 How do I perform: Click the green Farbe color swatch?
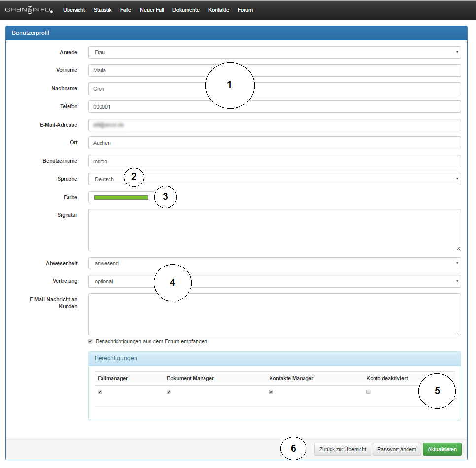121,198
